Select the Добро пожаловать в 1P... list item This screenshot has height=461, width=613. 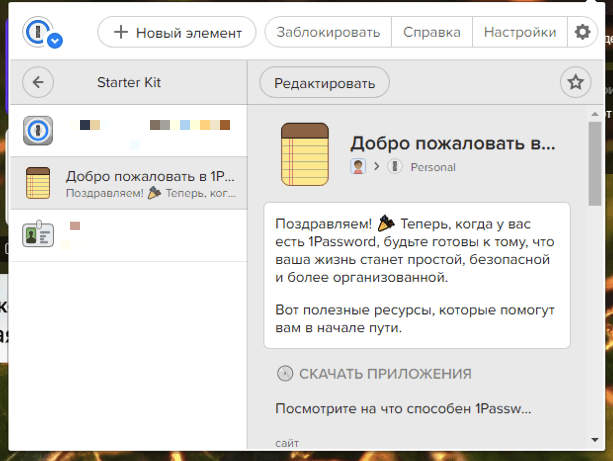coord(129,183)
